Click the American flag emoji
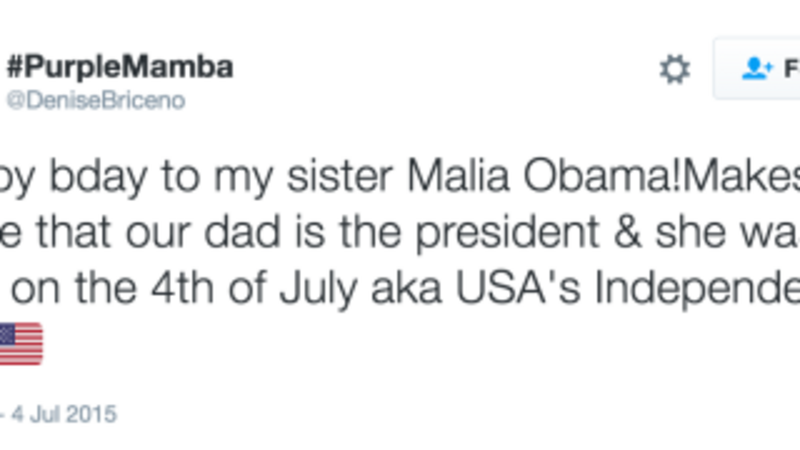This screenshot has width=800, height=450. pos(20,344)
